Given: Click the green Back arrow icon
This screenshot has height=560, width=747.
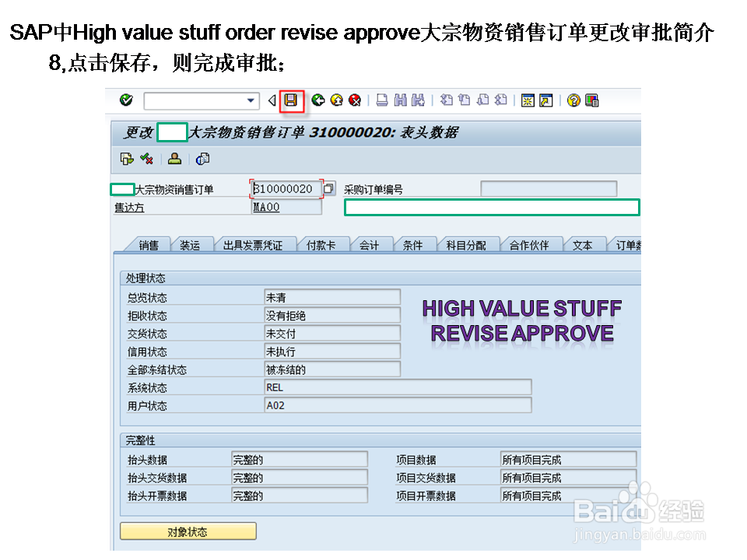Looking at the screenshot, I should pos(318,100).
